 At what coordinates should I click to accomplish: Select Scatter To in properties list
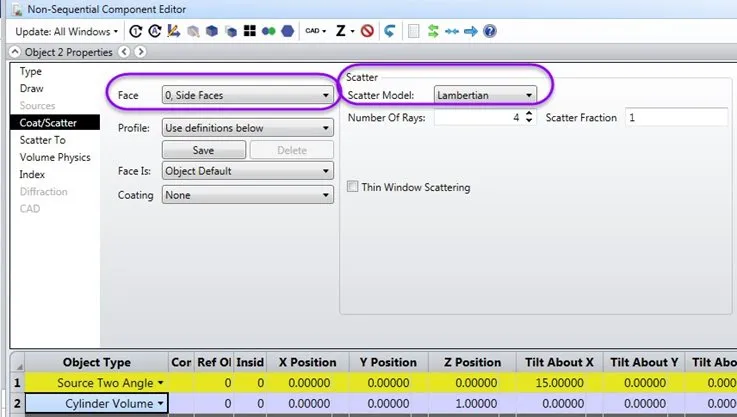tap(43, 140)
